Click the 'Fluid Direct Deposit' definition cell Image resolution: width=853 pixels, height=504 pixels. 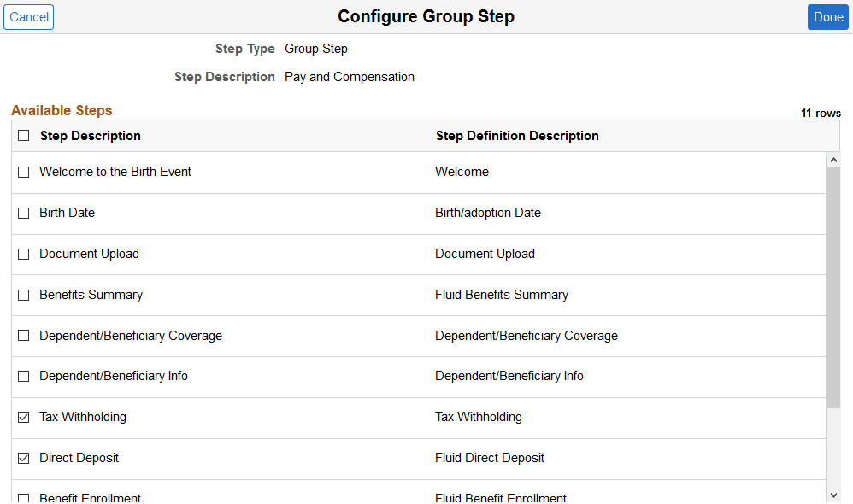490,458
